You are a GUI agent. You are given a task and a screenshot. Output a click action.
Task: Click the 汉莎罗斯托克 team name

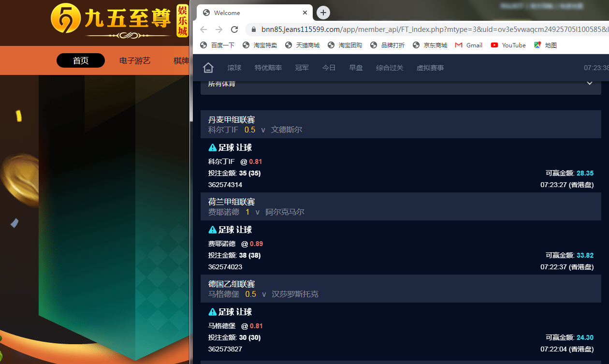[295, 294]
